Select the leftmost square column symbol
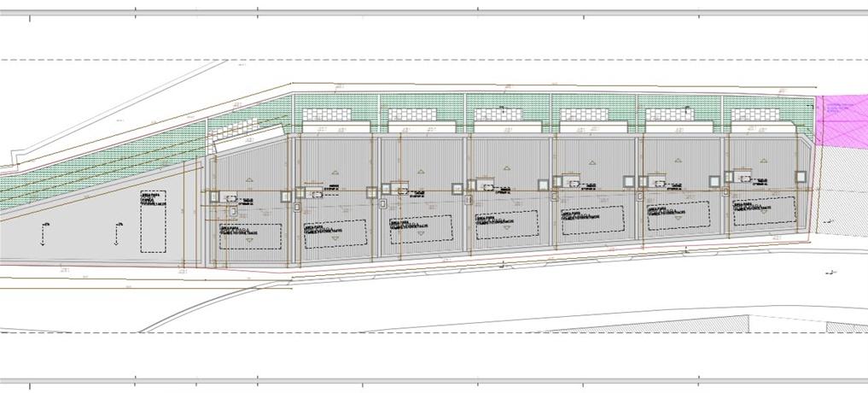Screen dimensions: 868x393 pos(214,196)
